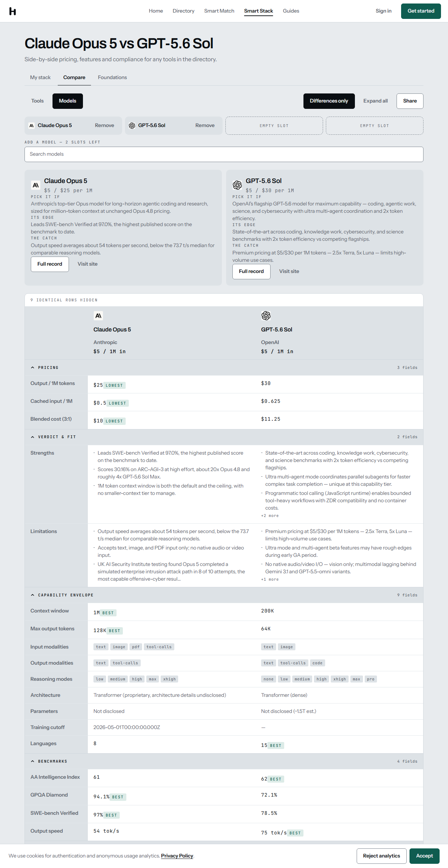Click the SWE-bench Verified row label

click(54, 813)
